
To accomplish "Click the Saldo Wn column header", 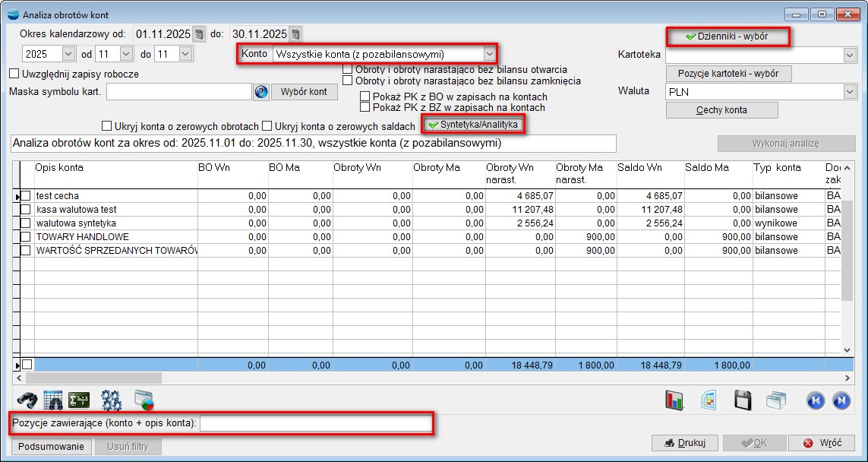I will point(637,167).
